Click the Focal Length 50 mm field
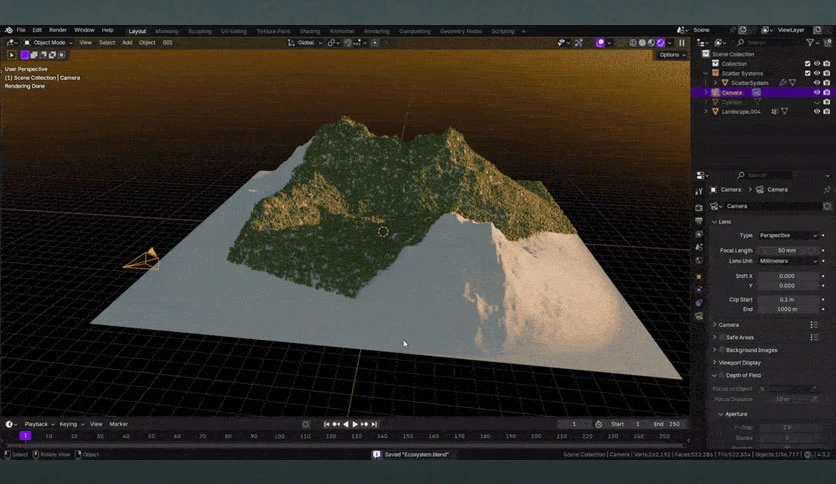The image size is (836, 484). (789, 251)
